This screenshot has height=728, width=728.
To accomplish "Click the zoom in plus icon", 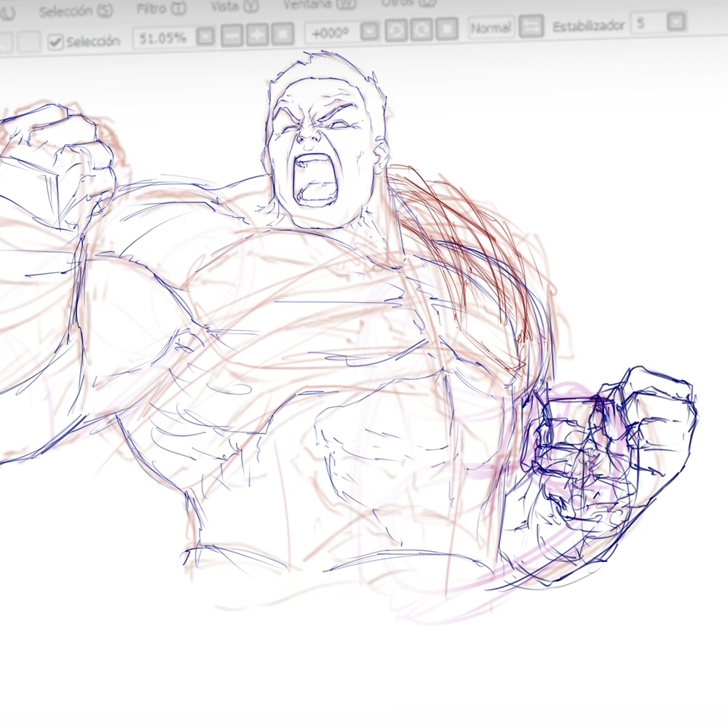I will coord(257,34).
